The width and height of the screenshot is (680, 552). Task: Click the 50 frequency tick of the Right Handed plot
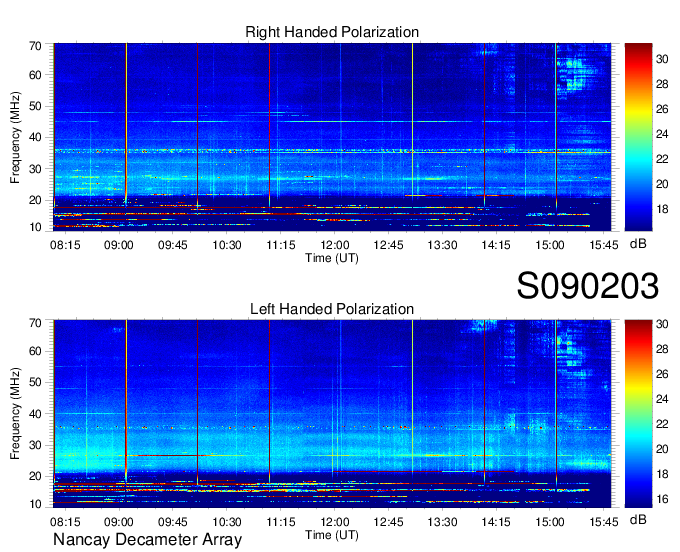tap(35, 106)
